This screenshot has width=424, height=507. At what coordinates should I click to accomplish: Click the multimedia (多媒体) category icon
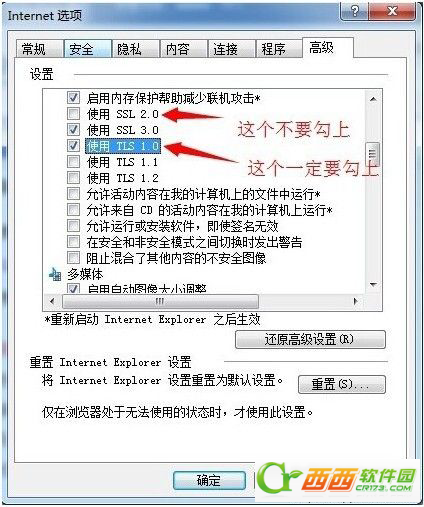point(55,275)
